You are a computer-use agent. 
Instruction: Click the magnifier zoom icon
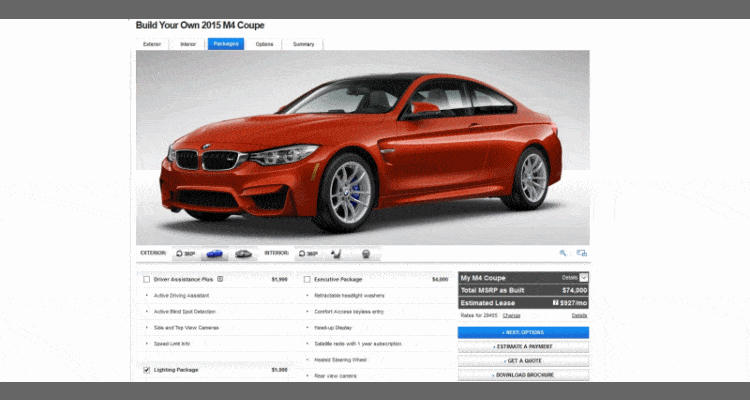563,253
